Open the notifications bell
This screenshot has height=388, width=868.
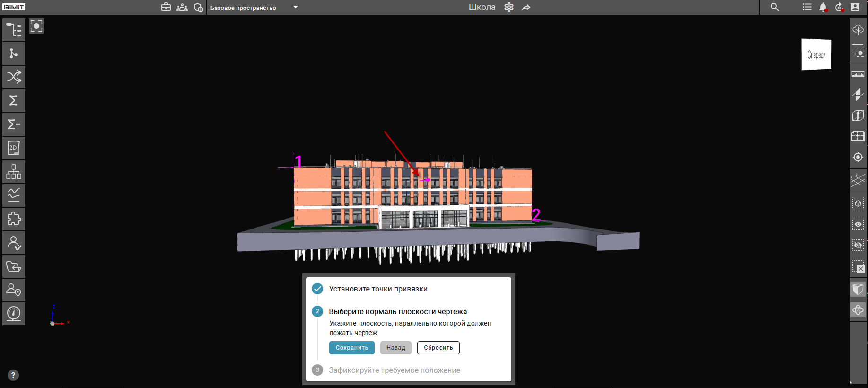click(x=823, y=7)
